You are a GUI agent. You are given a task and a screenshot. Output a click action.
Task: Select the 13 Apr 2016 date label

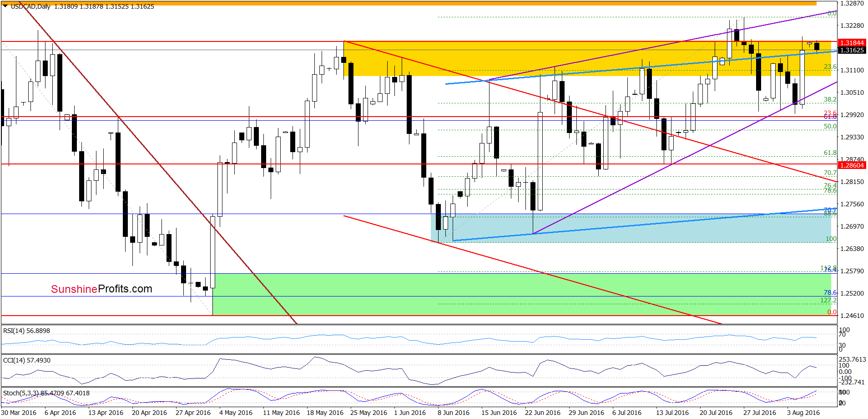point(106,413)
